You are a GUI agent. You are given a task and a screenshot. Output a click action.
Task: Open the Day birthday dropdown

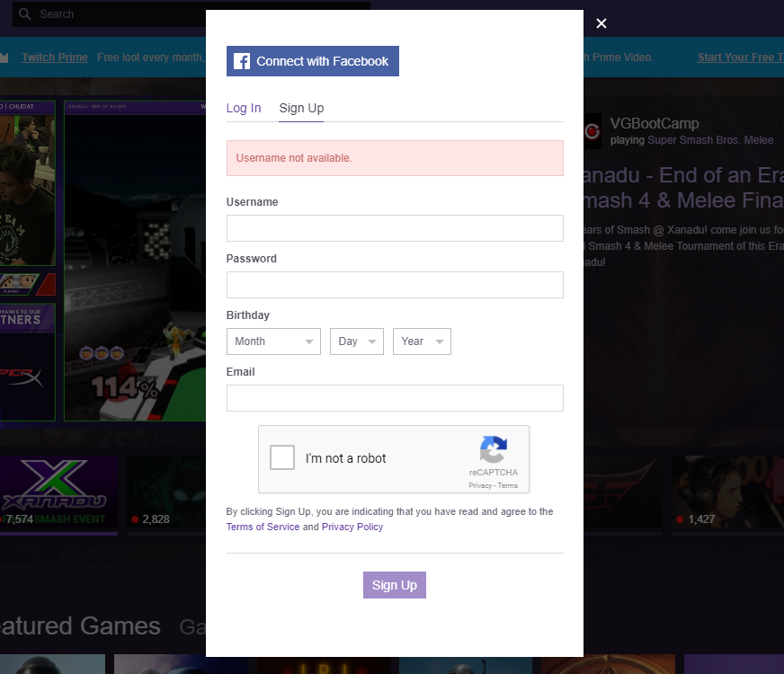click(x=357, y=341)
